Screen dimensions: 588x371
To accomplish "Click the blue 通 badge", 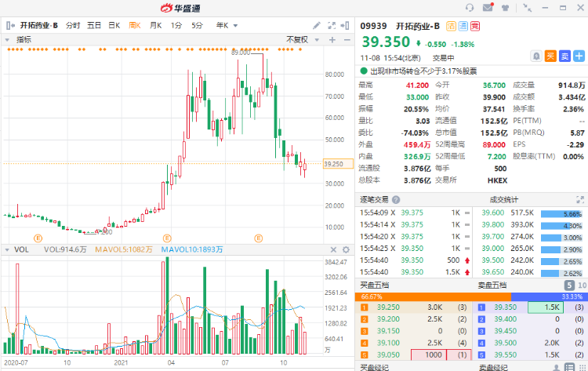I will tap(463, 26).
